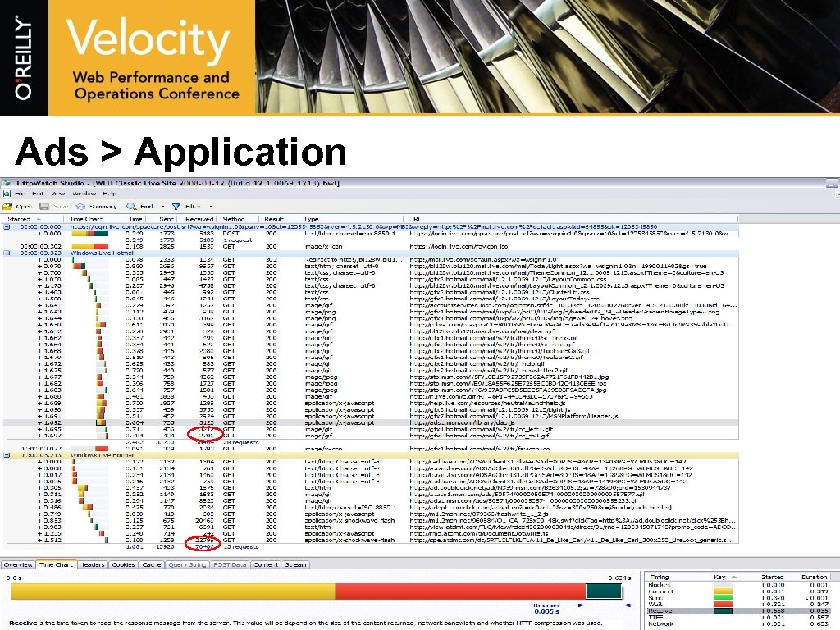840x630 pixels.
Task: Sort by the Type column header
Action: click(354, 219)
